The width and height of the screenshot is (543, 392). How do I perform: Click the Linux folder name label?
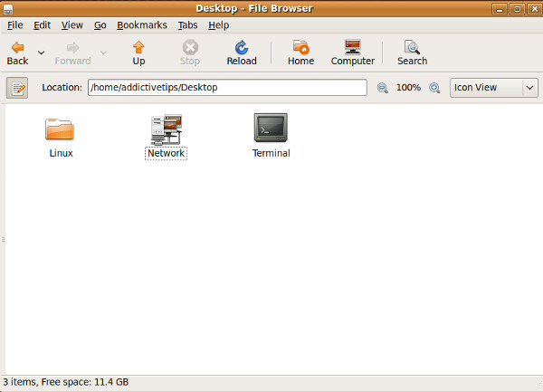[x=61, y=153]
